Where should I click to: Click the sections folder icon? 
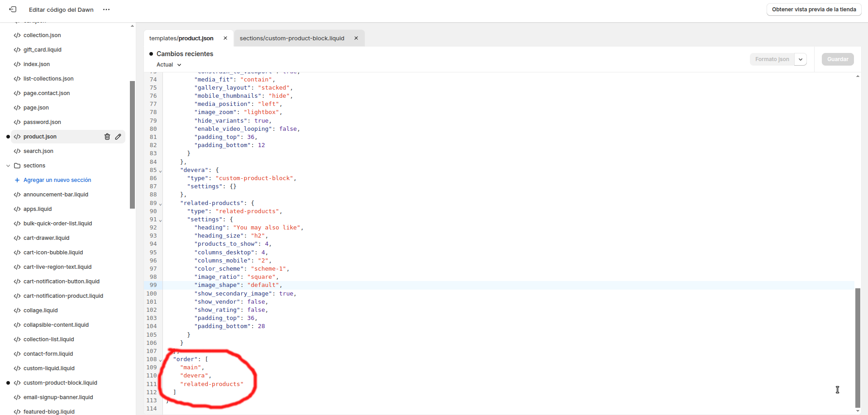[x=17, y=166]
